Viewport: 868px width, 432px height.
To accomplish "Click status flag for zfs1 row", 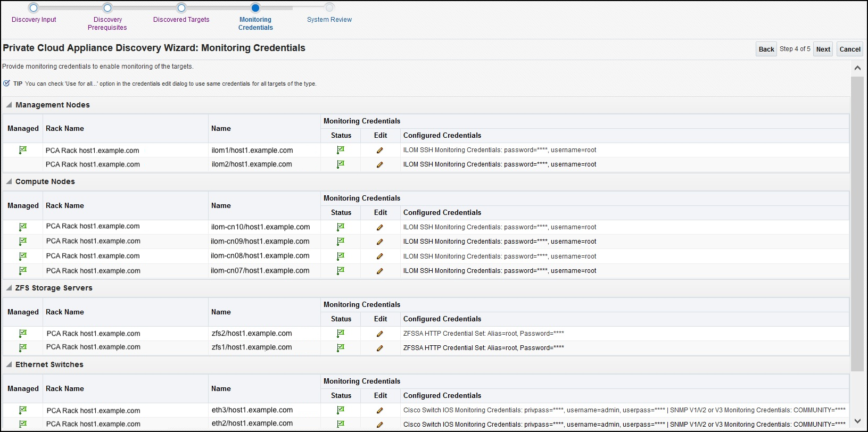I will [x=341, y=348].
